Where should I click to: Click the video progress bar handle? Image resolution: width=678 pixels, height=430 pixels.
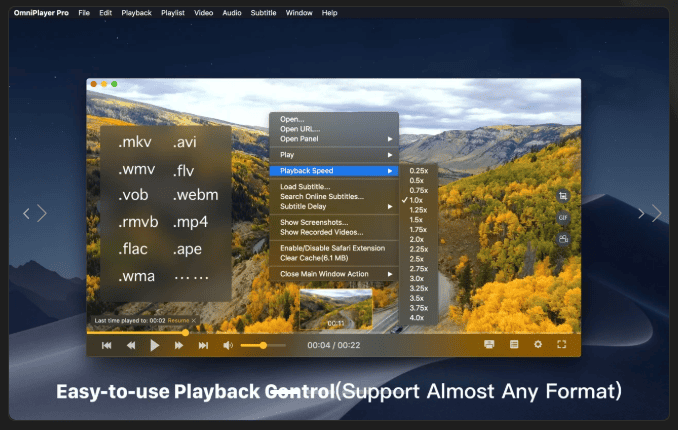click(x=185, y=333)
